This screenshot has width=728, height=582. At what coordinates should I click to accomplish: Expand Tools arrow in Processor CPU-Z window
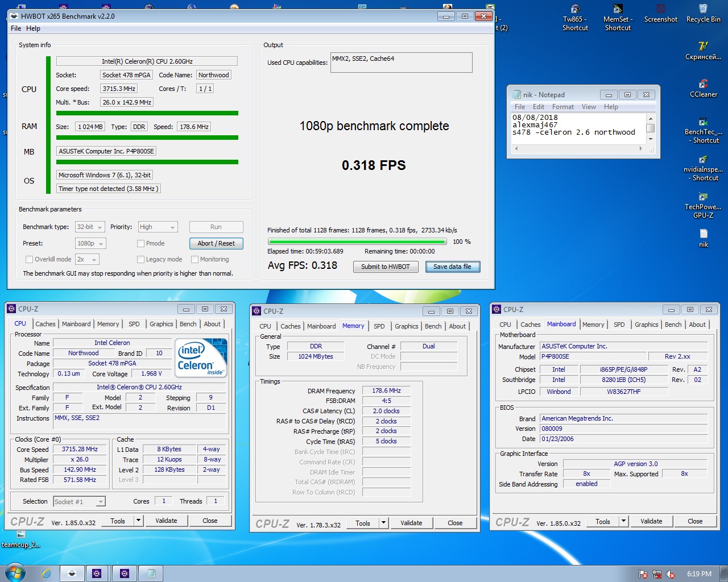coord(138,521)
